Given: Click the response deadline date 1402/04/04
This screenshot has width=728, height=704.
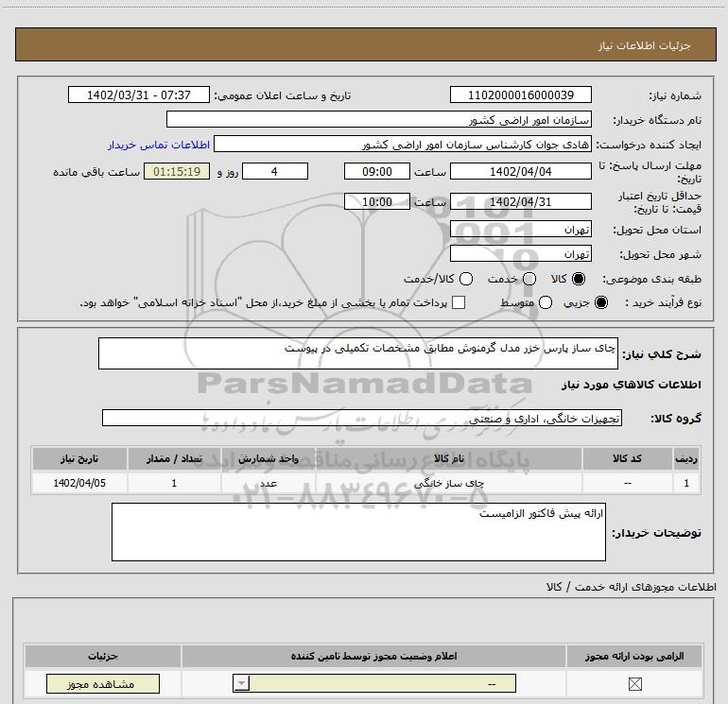Looking at the screenshot, I should pyautogui.click(x=520, y=171).
